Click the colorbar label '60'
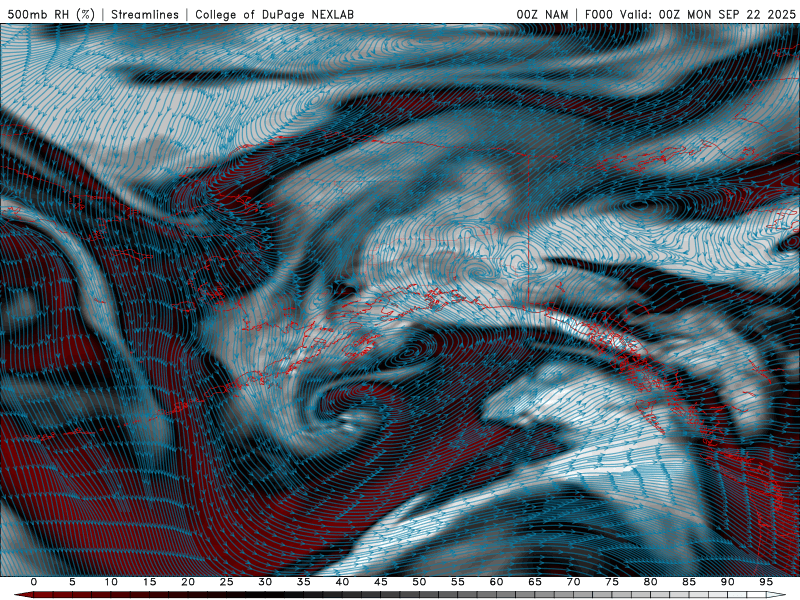Viewport: 800px width, 600px height. coord(496,582)
